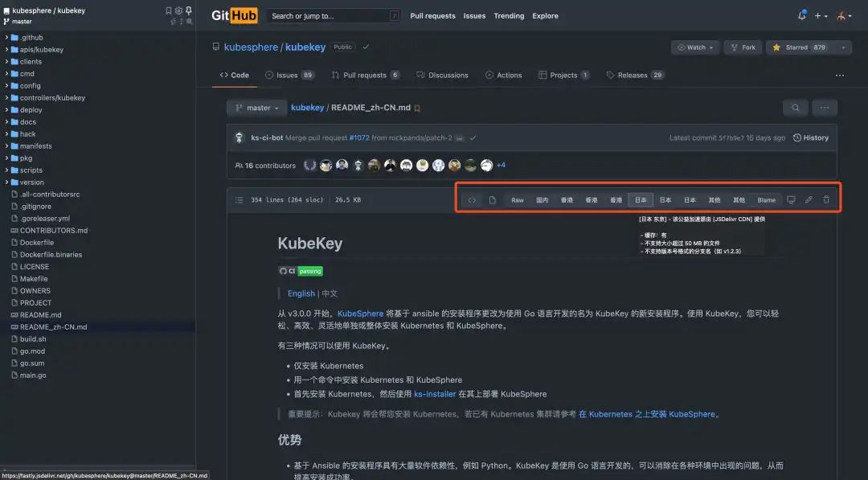Open History of this file
Viewport: 868px width, 480px height.
point(811,137)
